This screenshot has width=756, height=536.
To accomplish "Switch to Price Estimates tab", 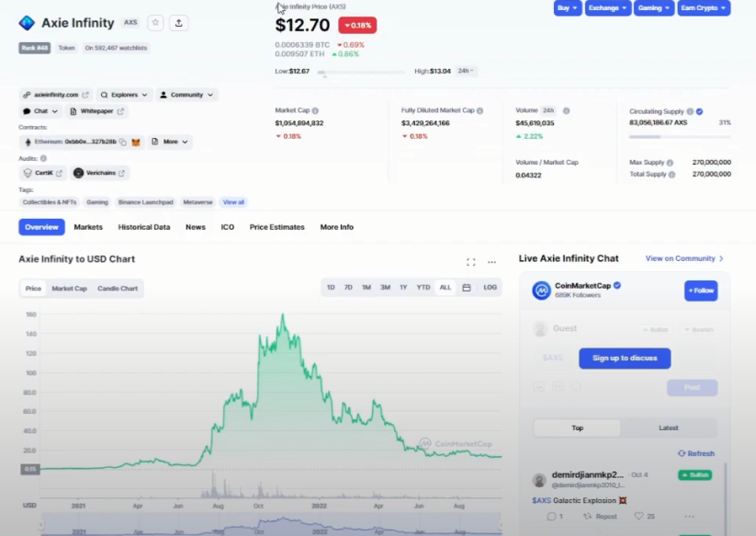I will [x=277, y=227].
